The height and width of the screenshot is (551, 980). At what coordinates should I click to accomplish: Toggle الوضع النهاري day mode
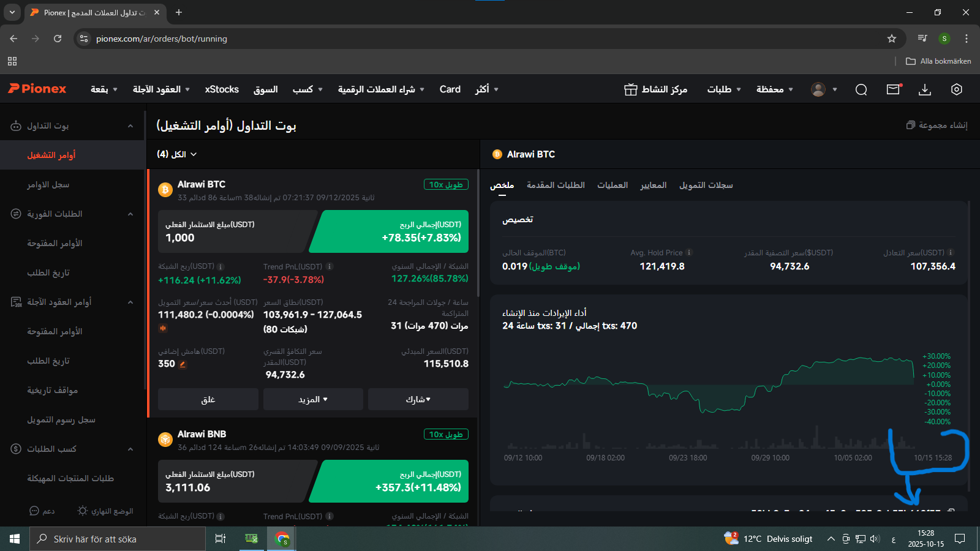(x=105, y=511)
